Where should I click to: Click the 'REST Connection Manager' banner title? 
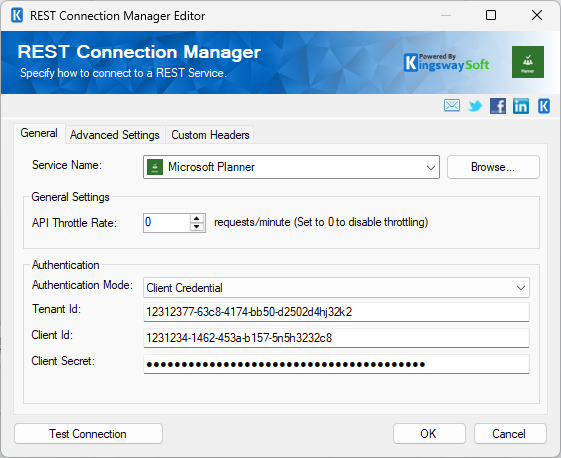[x=139, y=52]
